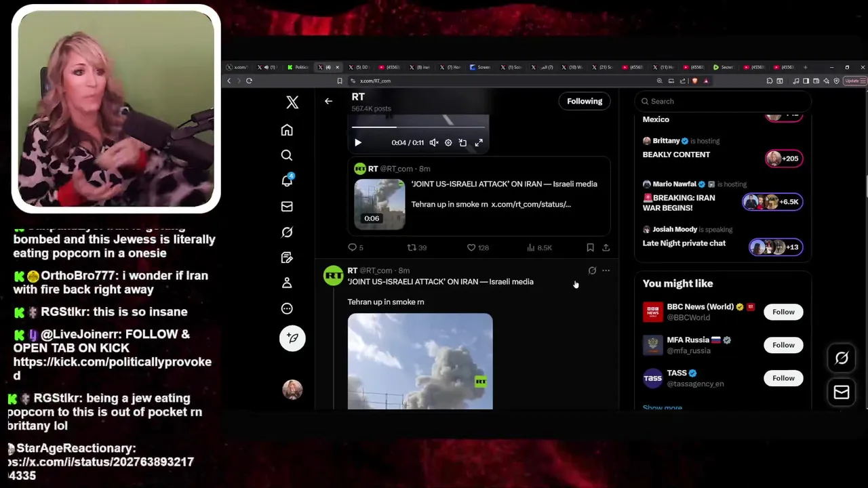868x488 pixels.
Task: Open the Tehran smoke video in lower post
Action: tap(420, 361)
